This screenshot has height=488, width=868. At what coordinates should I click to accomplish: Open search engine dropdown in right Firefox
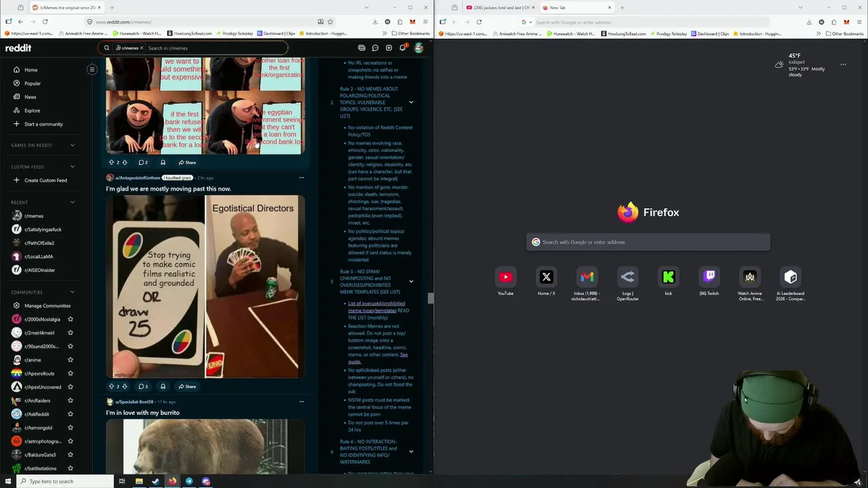[526, 22]
